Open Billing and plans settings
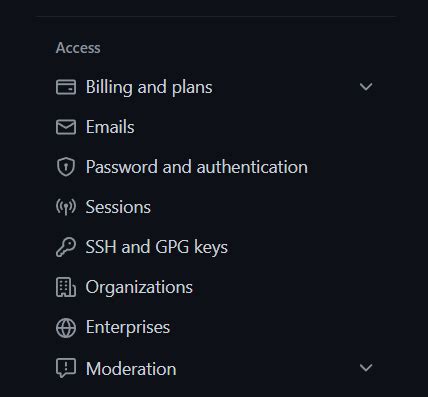Screen dimensions: 428x397 (149, 87)
